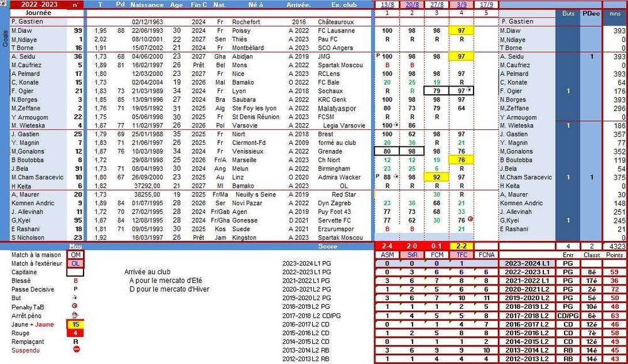
Task: Click the Arrivée. column header
Action: (298, 5)
